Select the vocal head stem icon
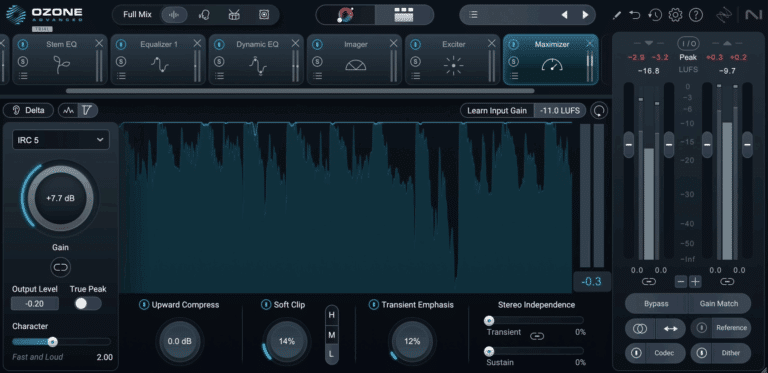Screen dimensions: 768x373 204,15
